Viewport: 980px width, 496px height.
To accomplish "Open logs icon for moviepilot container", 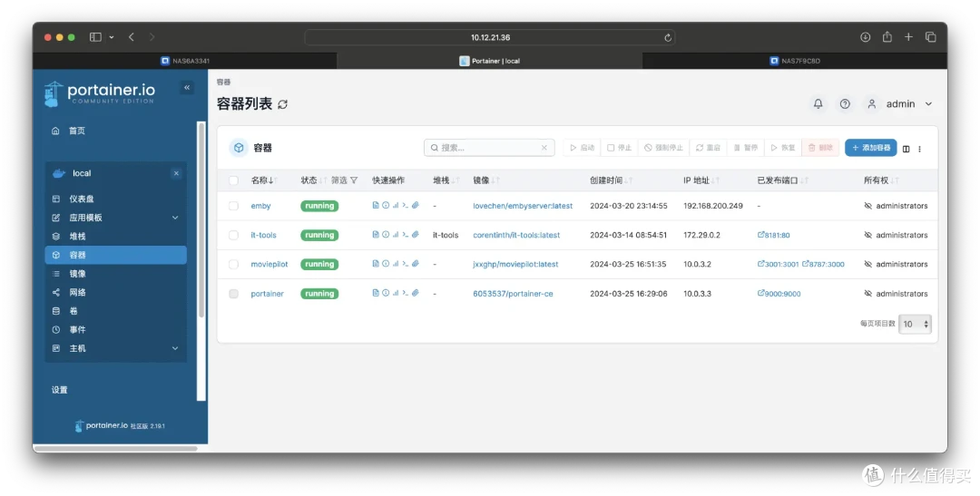I will (376, 264).
